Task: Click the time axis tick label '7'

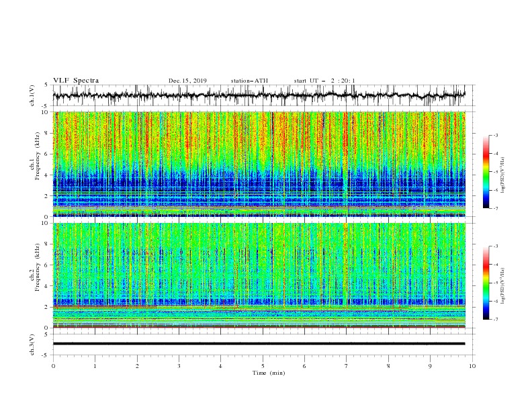Action: [x=347, y=366]
